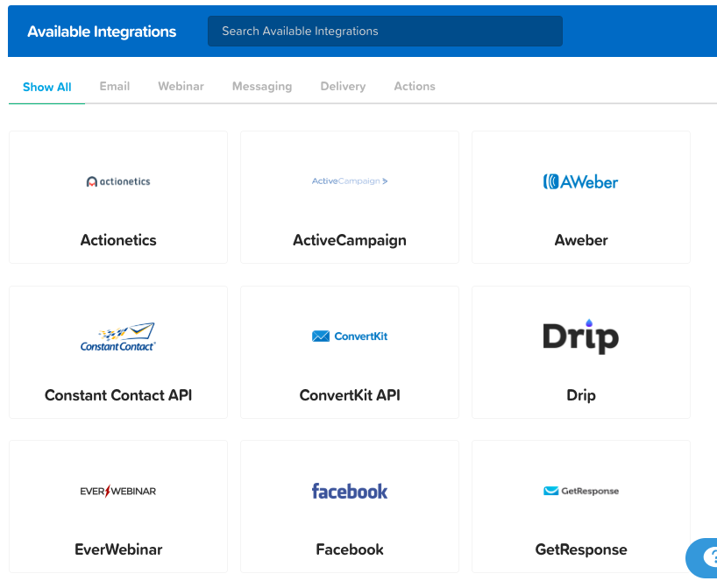Pick the Facebook text label
Screen dimensions: 717x588
coord(350,549)
